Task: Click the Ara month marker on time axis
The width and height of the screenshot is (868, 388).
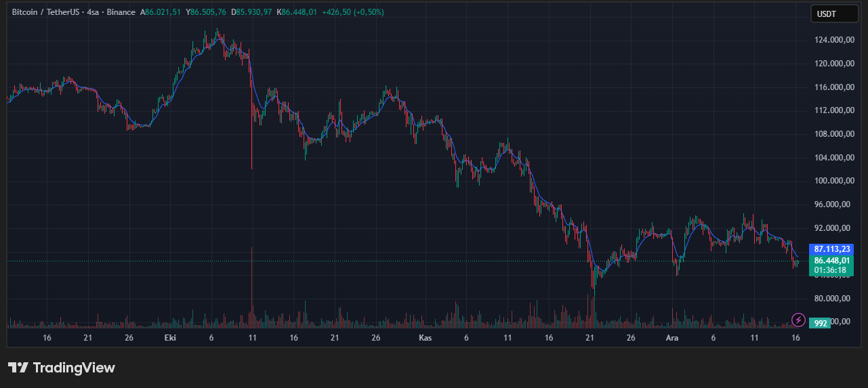Action: point(672,337)
